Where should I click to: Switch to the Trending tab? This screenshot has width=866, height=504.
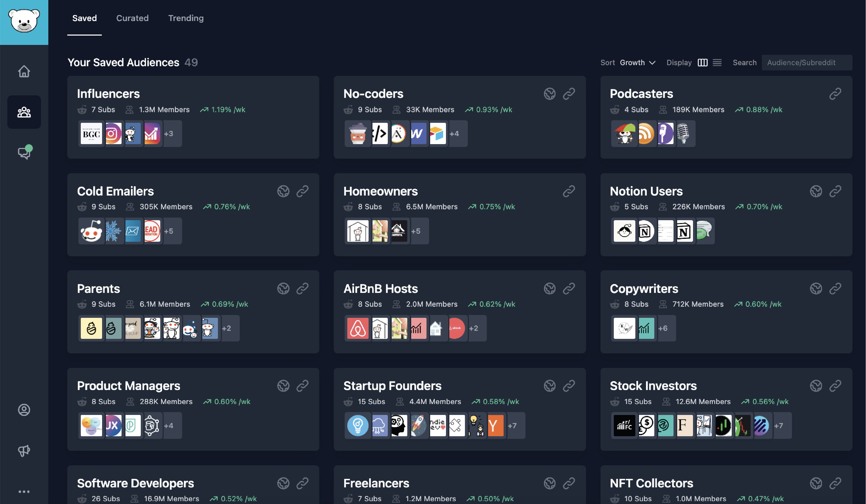(x=186, y=18)
